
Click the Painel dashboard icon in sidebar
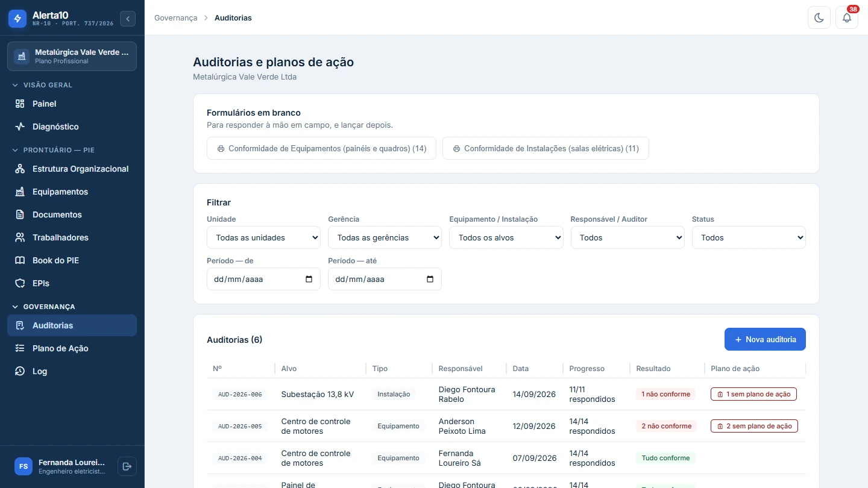(x=20, y=104)
